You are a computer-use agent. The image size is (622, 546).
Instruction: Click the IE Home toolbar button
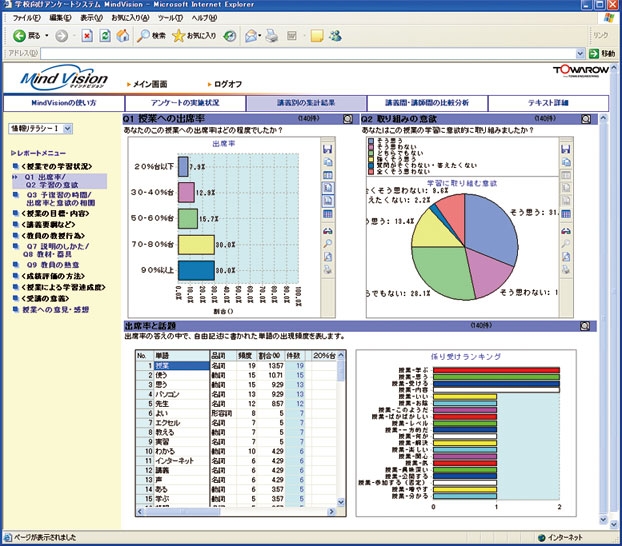click(122, 36)
